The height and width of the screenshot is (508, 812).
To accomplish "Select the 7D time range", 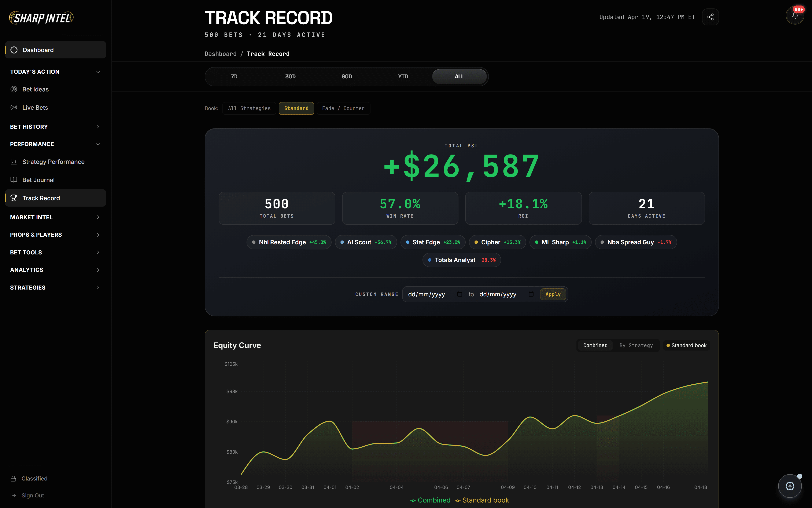I will tap(234, 77).
